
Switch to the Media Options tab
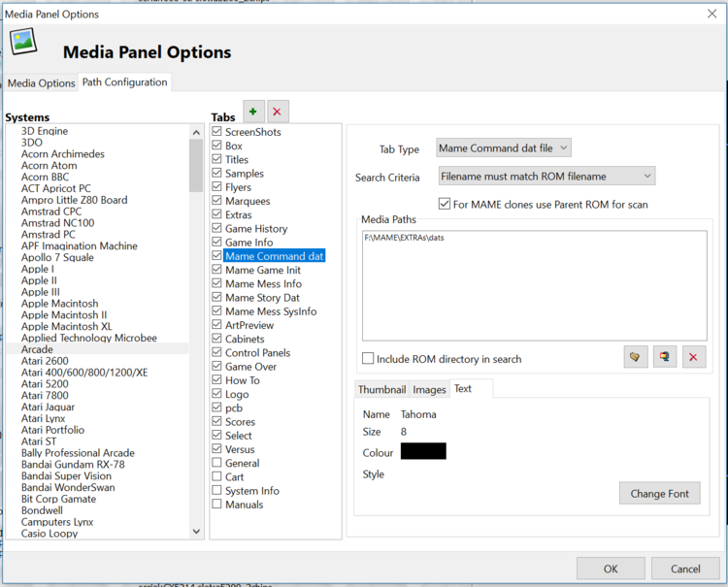tap(42, 83)
